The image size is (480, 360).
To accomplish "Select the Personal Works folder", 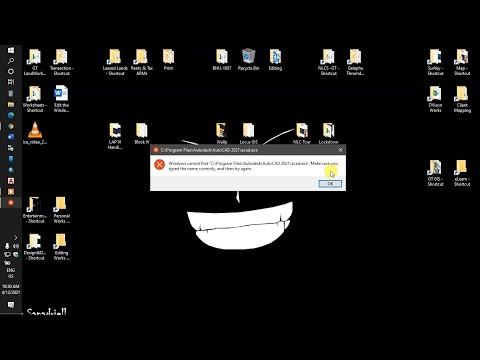I will [x=61, y=210].
